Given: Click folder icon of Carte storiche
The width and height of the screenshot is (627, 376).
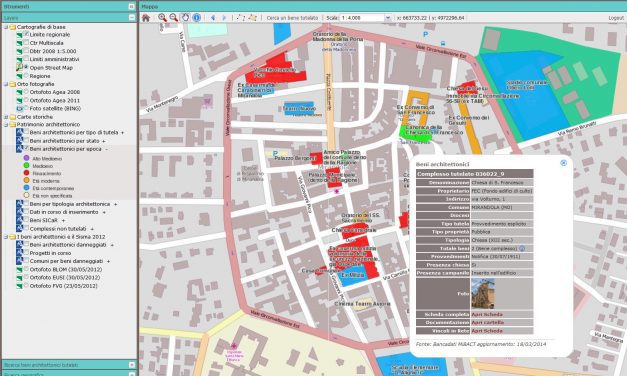Looking at the screenshot, I should [13, 117].
